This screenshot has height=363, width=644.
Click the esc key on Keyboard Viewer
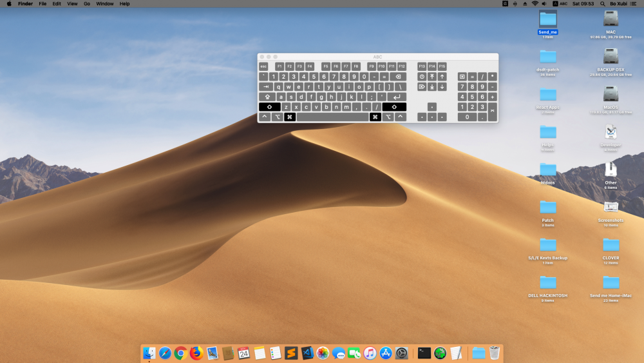click(x=263, y=66)
